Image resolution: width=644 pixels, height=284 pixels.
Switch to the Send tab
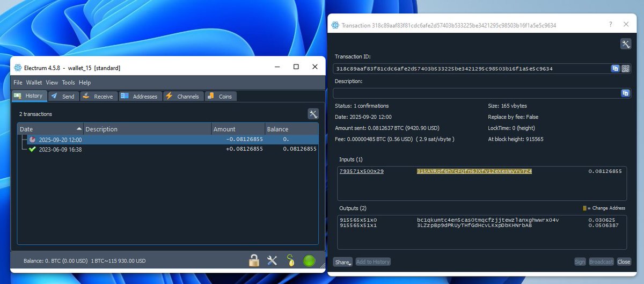tap(63, 96)
